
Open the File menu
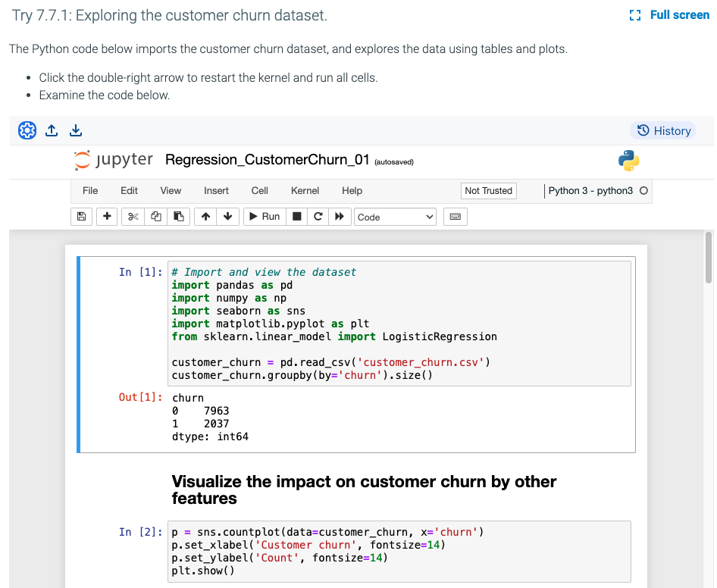click(90, 191)
